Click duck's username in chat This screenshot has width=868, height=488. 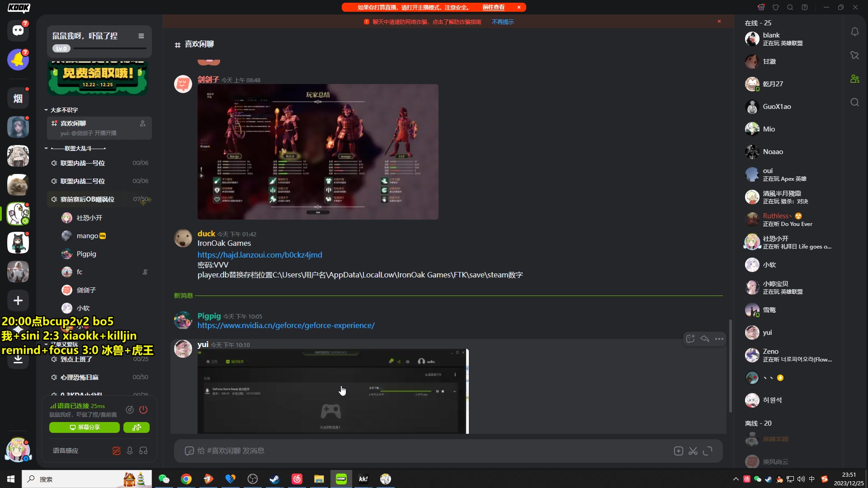pyautogui.click(x=206, y=234)
